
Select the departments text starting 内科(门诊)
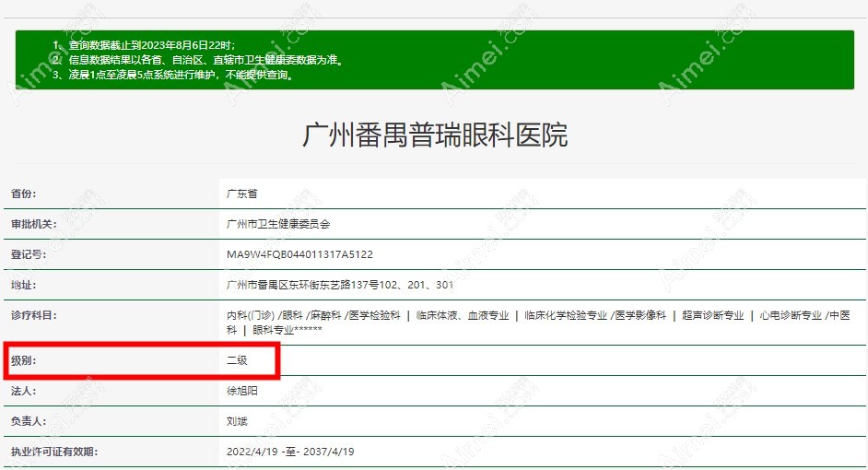click(x=538, y=323)
